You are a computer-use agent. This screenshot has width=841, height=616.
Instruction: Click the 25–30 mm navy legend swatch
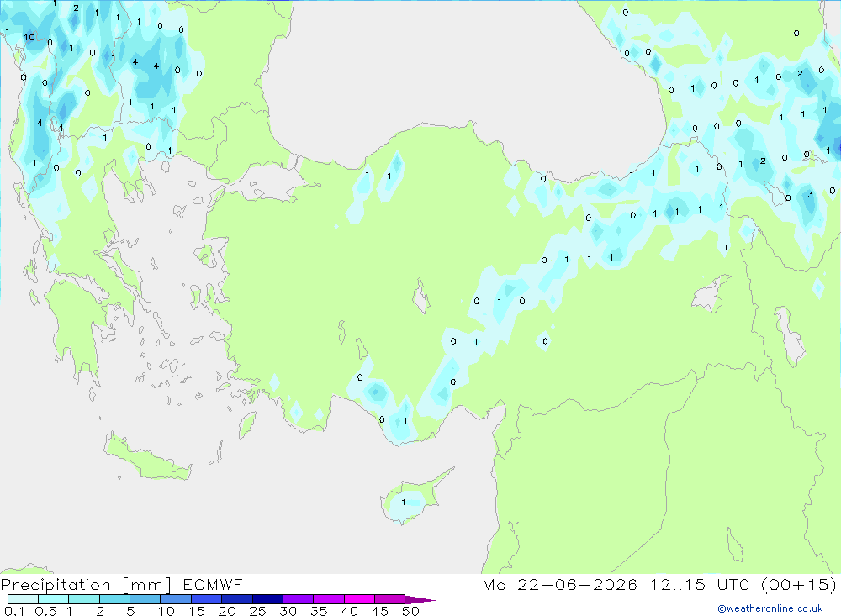click(267, 599)
